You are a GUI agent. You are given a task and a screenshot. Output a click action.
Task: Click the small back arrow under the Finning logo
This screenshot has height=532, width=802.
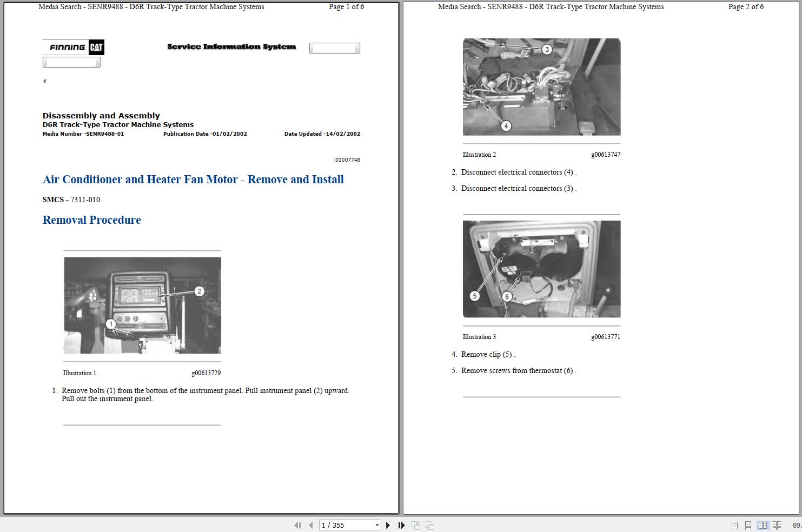click(45, 81)
